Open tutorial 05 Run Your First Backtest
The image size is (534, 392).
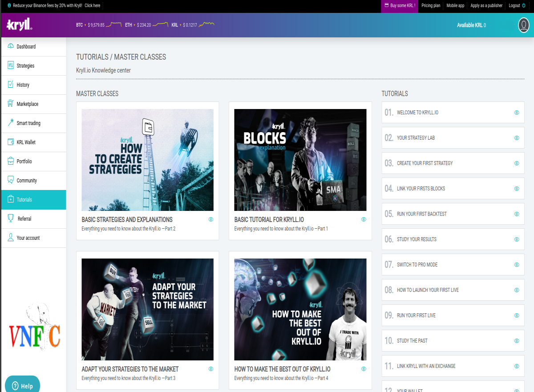pos(453,214)
